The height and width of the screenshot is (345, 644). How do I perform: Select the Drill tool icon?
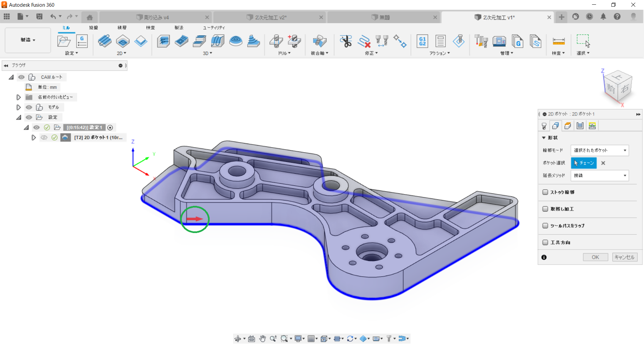point(276,41)
